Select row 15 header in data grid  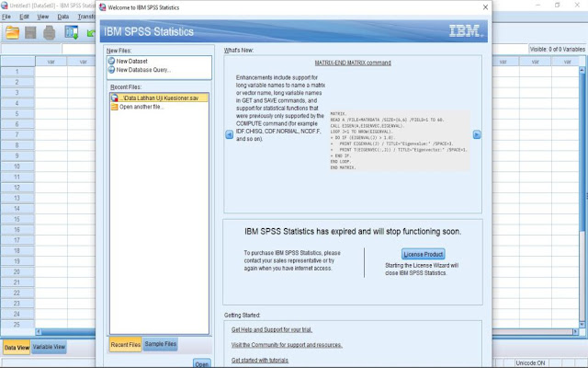pyautogui.click(x=17, y=219)
